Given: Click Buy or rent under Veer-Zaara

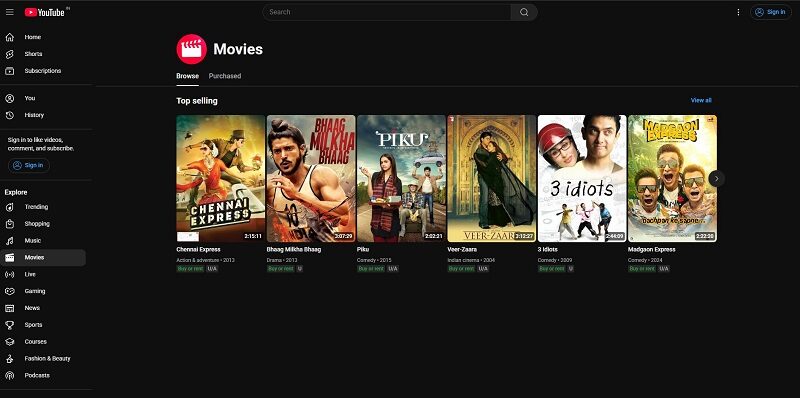Looking at the screenshot, I should [x=461, y=269].
